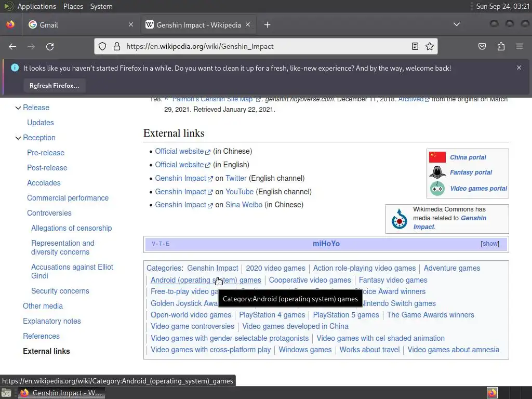This screenshot has height=399, width=532.
Task: Close the Genshin Impact Wikipedia tab
Action: point(248,24)
